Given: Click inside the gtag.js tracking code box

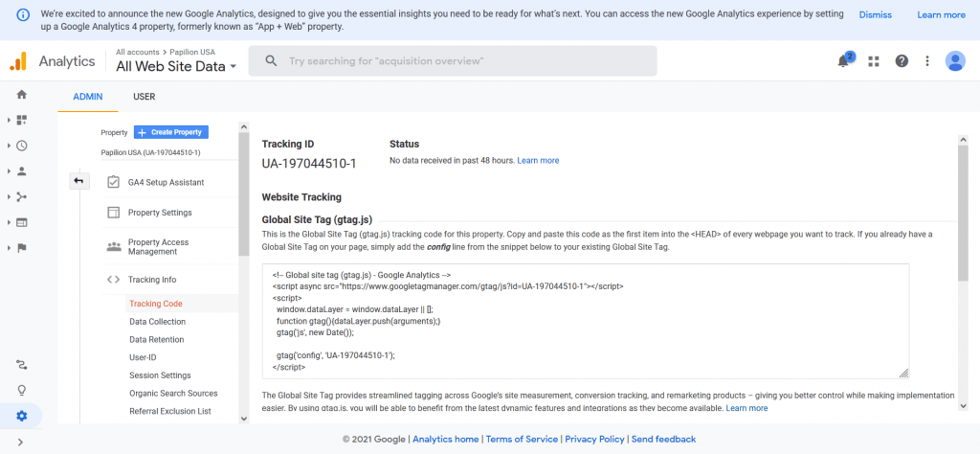Looking at the screenshot, I should pos(586,322).
